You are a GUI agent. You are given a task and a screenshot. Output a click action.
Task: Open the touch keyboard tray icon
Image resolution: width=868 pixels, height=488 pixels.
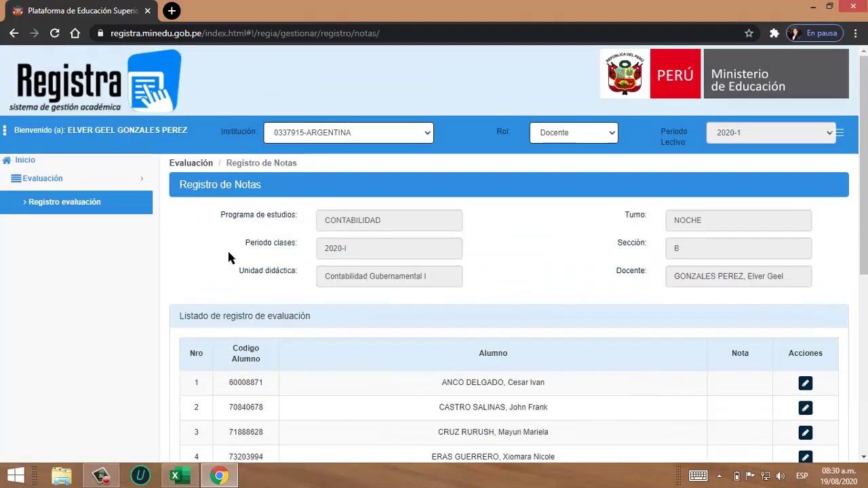(x=698, y=475)
